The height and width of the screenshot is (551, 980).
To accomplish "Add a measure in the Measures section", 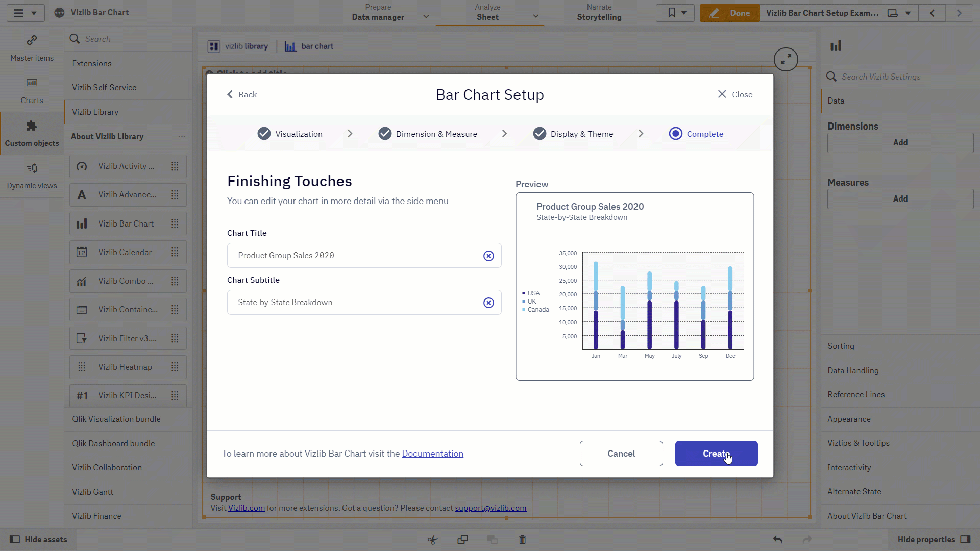I will coord(900,199).
